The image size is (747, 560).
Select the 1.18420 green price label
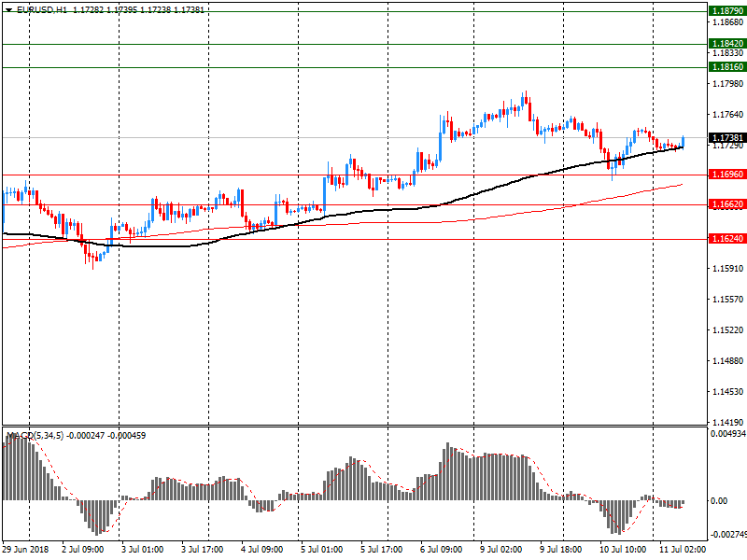click(727, 44)
